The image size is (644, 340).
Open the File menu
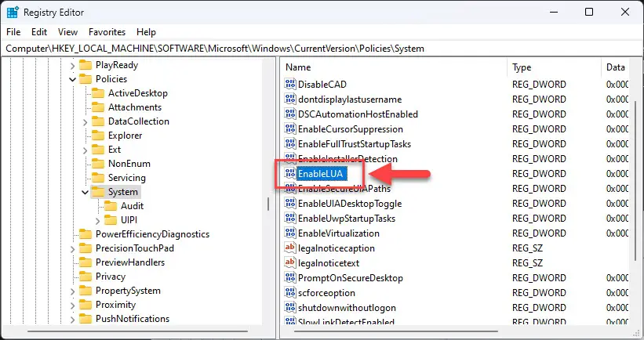pyautogui.click(x=13, y=32)
